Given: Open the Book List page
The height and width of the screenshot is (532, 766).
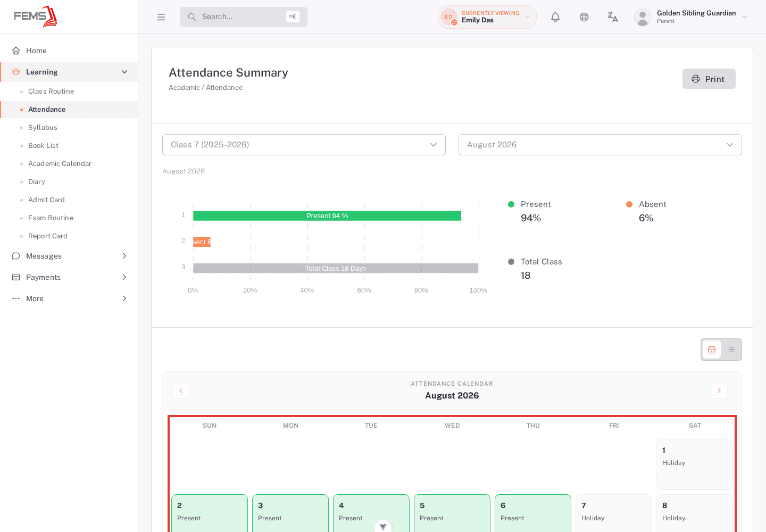Looking at the screenshot, I should pos(43,146).
